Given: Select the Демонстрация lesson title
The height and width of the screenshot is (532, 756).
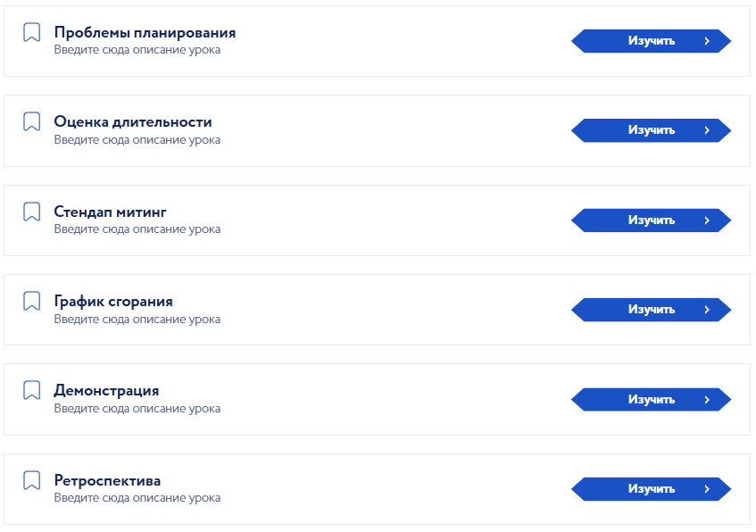Looking at the screenshot, I should [106, 391].
